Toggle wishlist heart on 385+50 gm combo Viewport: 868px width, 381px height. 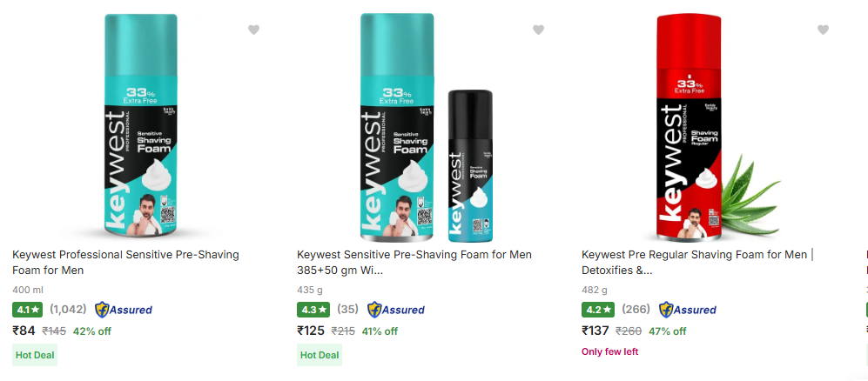(538, 30)
